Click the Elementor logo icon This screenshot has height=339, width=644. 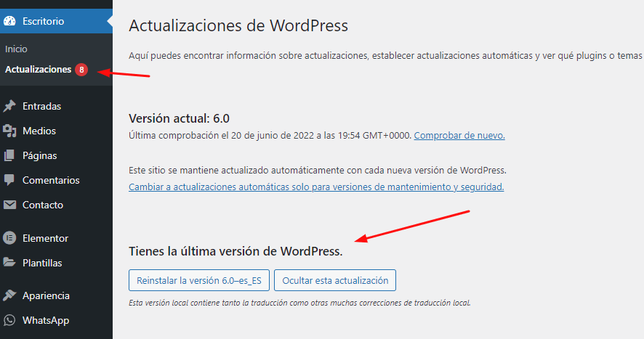pyautogui.click(x=9, y=237)
